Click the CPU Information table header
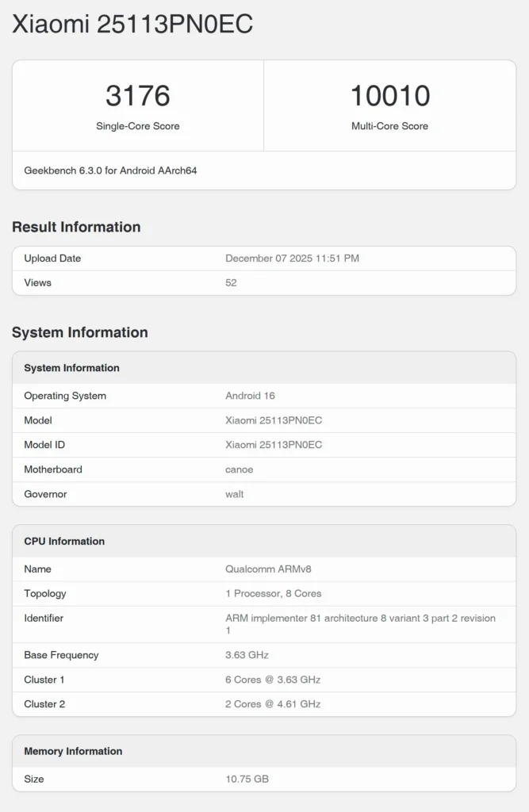This screenshot has width=529, height=812. click(64, 542)
